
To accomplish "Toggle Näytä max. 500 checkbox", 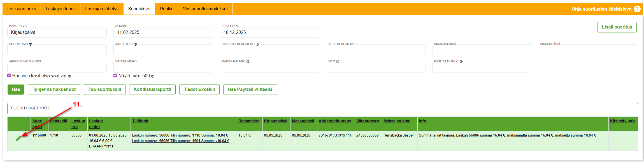I will point(115,76).
